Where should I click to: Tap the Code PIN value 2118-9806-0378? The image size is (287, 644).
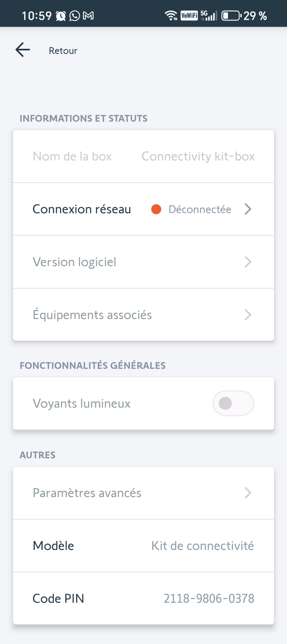(x=209, y=598)
